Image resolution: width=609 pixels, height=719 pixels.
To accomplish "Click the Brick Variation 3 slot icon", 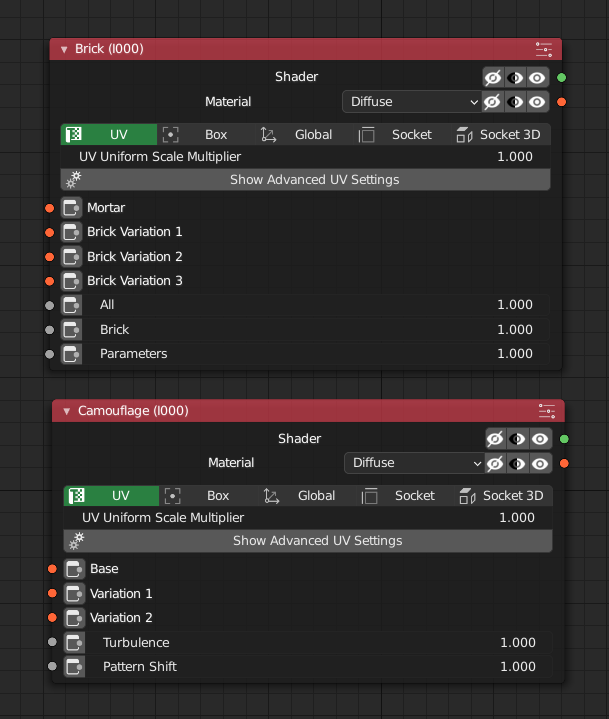I will click(72, 281).
